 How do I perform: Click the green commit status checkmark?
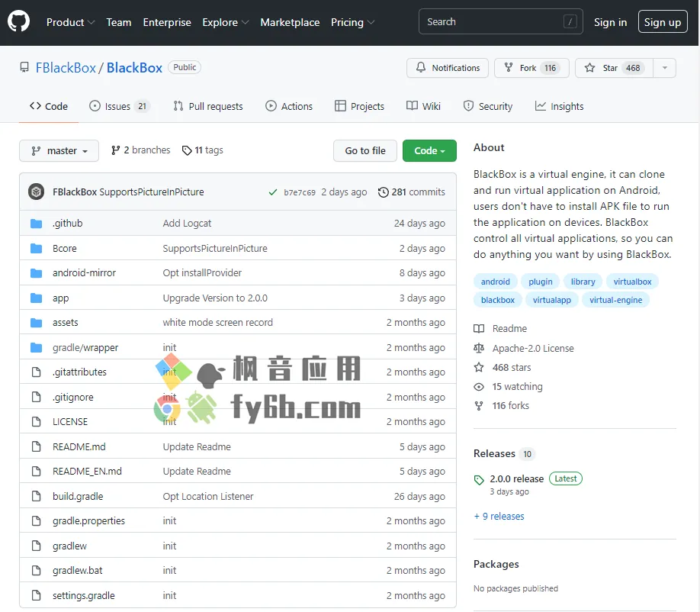pyautogui.click(x=273, y=192)
